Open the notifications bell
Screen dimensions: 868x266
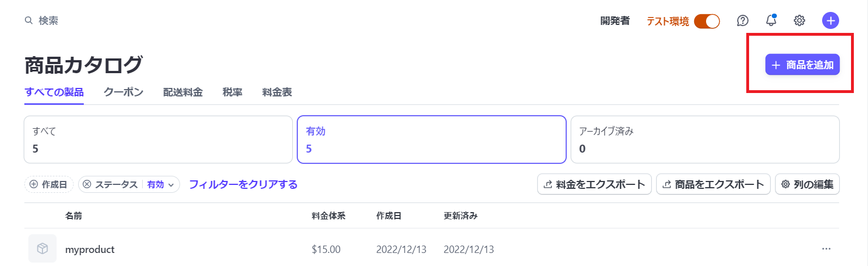pos(771,21)
